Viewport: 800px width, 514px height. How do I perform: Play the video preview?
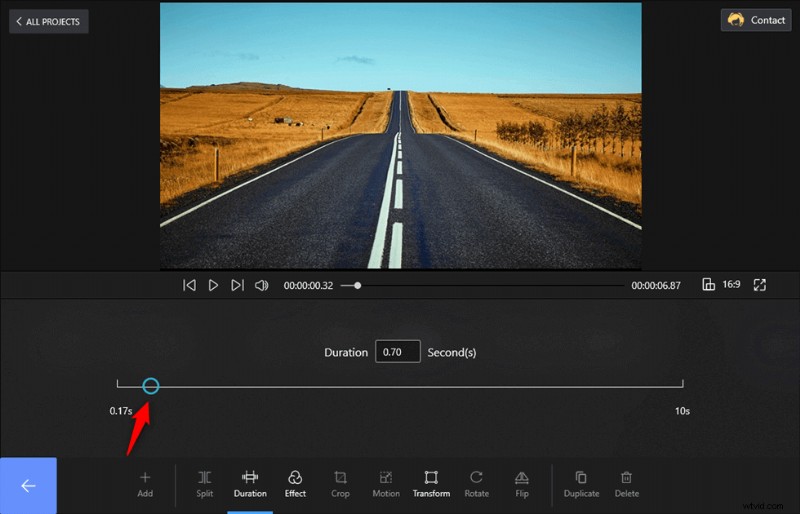click(213, 285)
